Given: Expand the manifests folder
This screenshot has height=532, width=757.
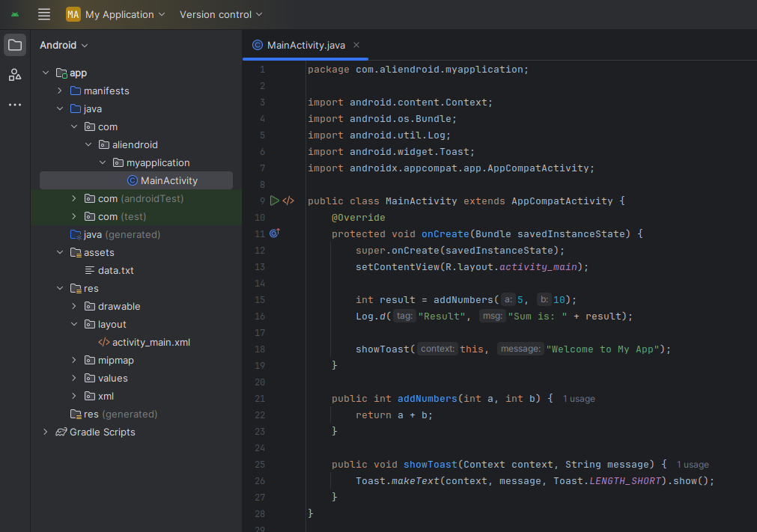Looking at the screenshot, I should (59, 91).
